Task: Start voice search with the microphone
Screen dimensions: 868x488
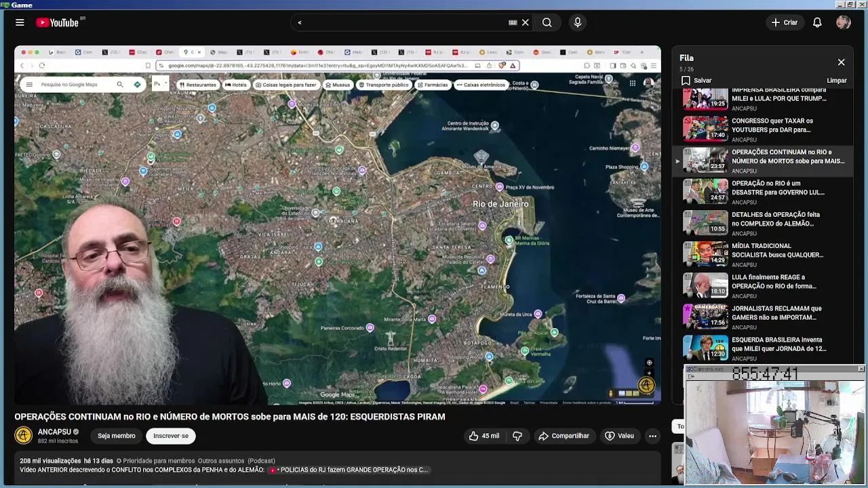Action: pos(578,22)
